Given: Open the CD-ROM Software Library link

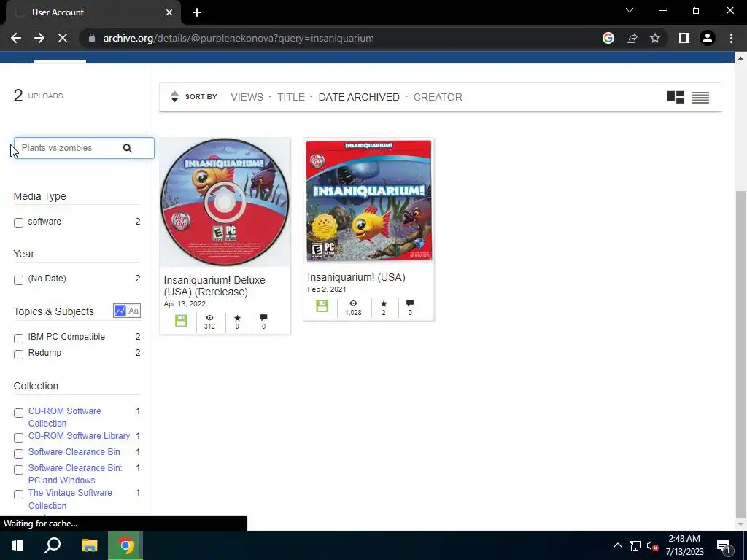Looking at the screenshot, I should pyautogui.click(x=79, y=436).
